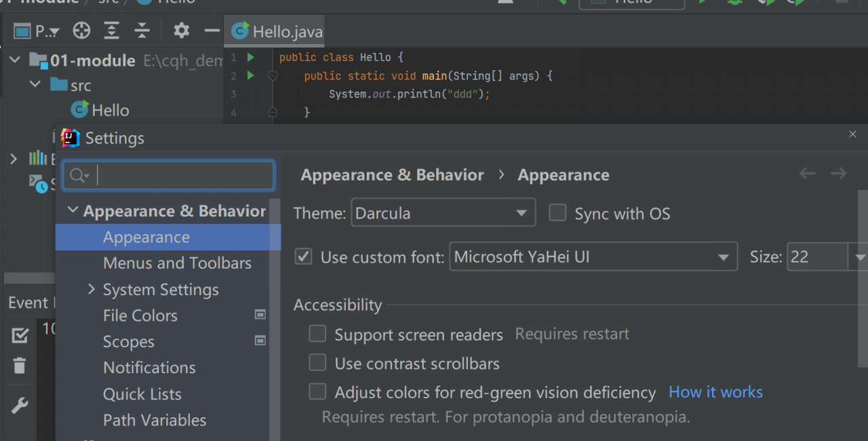868x441 pixels.
Task: Close the Settings dialog
Action: pyautogui.click(x=852, y=134)
